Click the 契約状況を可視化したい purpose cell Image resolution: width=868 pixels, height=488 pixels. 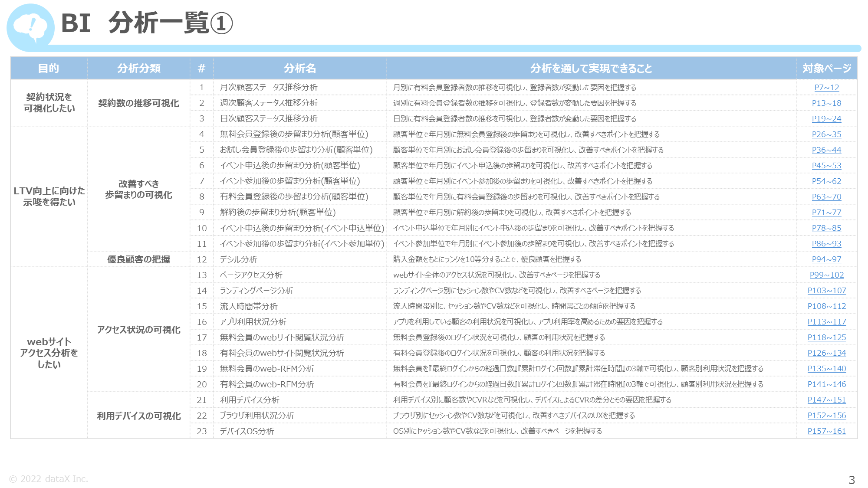pos(49,103)
